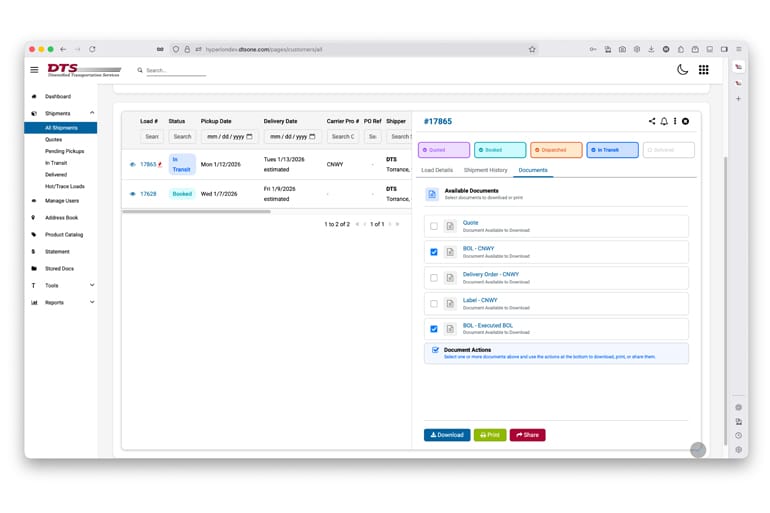Click the horizontal table scrollbar
770x513 pixels.
coord(196,212)
